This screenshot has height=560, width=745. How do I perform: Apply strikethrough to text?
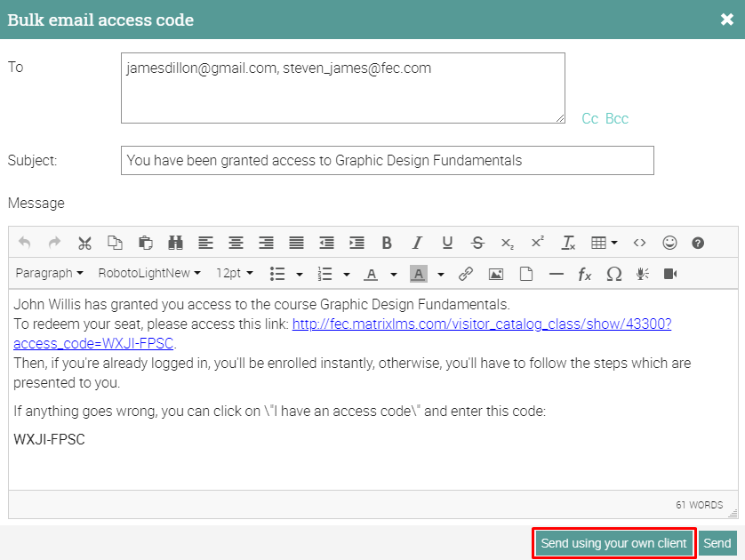pos(477,243)
